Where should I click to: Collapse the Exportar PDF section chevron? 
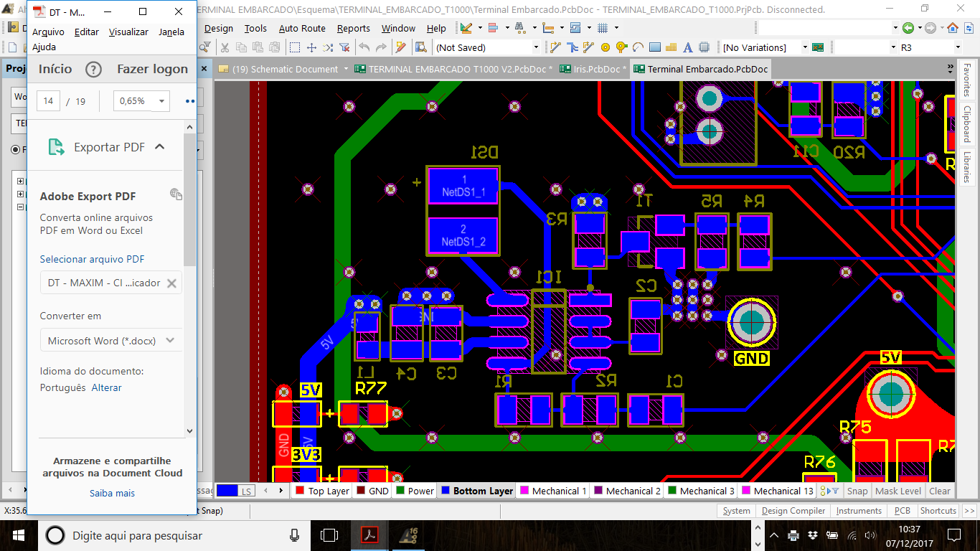point(159,147)
